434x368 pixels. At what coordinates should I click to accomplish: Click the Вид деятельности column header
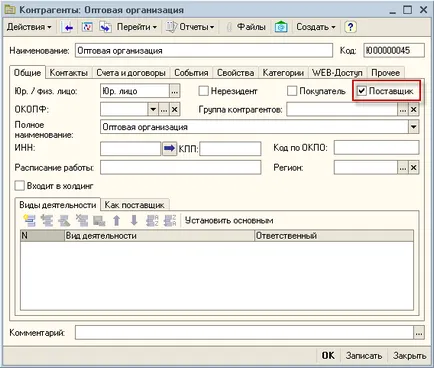159,236
